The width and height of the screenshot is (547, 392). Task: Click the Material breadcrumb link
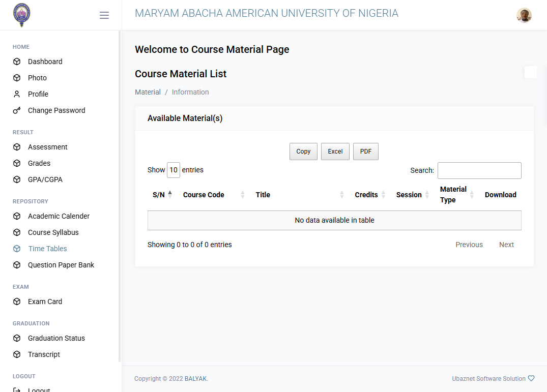pyautogui.click(x=148, y=92)
